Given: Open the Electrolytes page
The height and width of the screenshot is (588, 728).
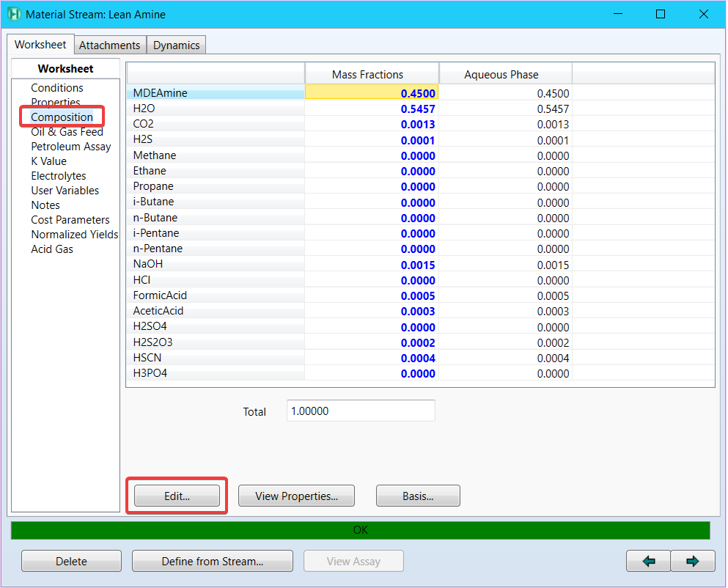Looking at the screenshot, I should pos(58,176).
